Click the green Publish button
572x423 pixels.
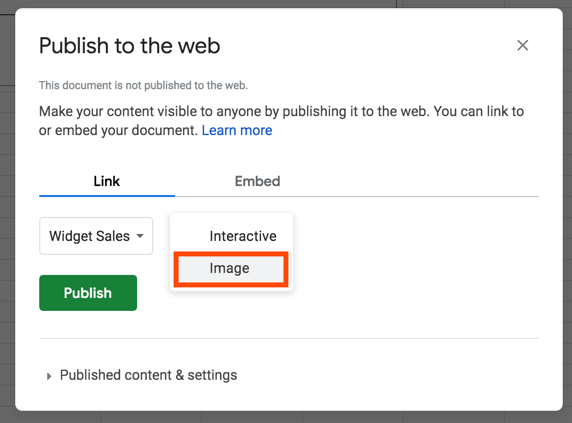click(x=88, y=293)
